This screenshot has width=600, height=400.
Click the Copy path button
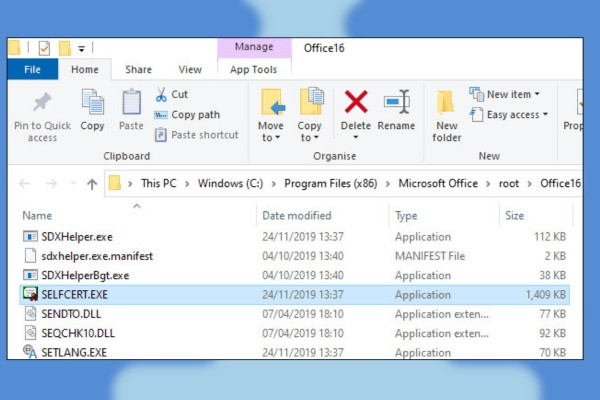(187, 114)
